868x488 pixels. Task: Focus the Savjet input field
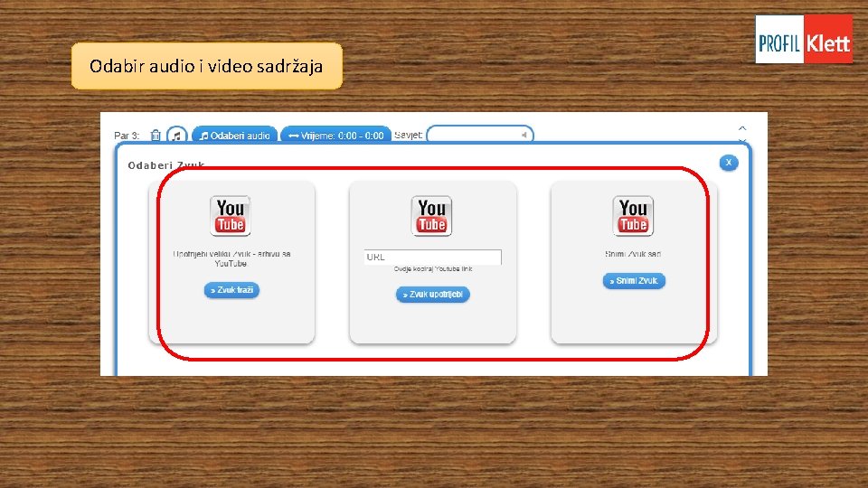pos(479,135)
